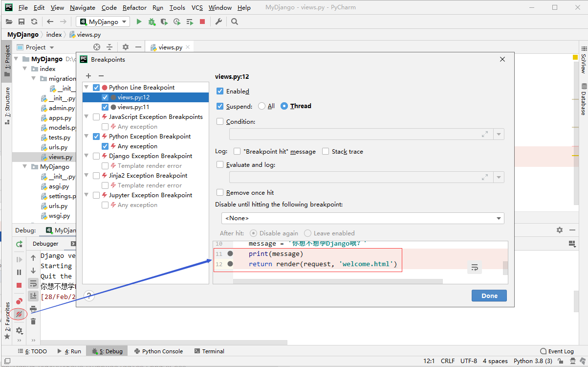Click Run with Coverage icon

click(x=164, y=22)
